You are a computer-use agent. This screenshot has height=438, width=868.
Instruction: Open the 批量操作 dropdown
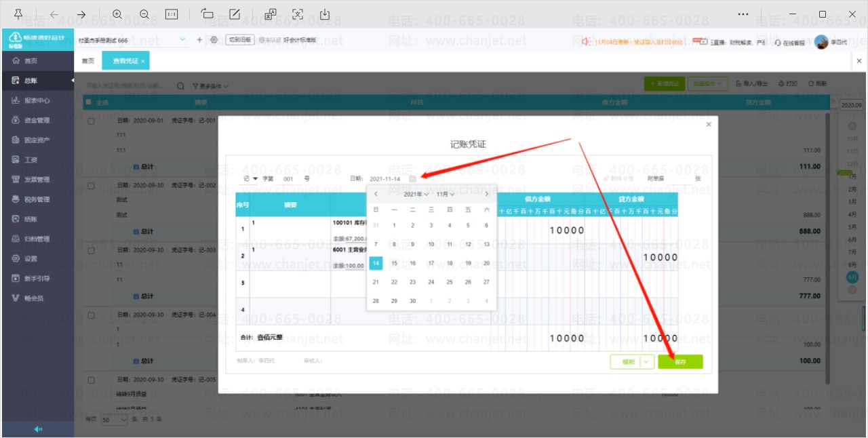point(707,83)
